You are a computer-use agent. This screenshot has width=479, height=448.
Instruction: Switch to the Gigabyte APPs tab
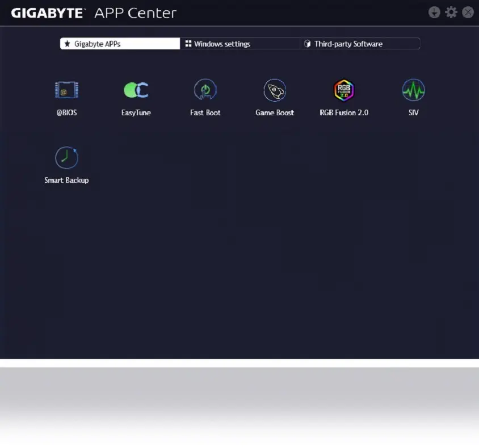click(120, 44)
